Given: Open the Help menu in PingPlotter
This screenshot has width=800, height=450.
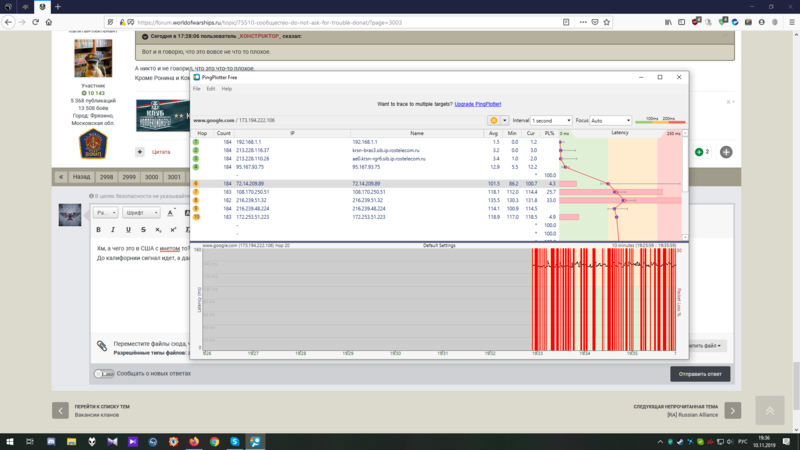Looking at the screenshot, I should pyautogui.click(x=227, y=89).
